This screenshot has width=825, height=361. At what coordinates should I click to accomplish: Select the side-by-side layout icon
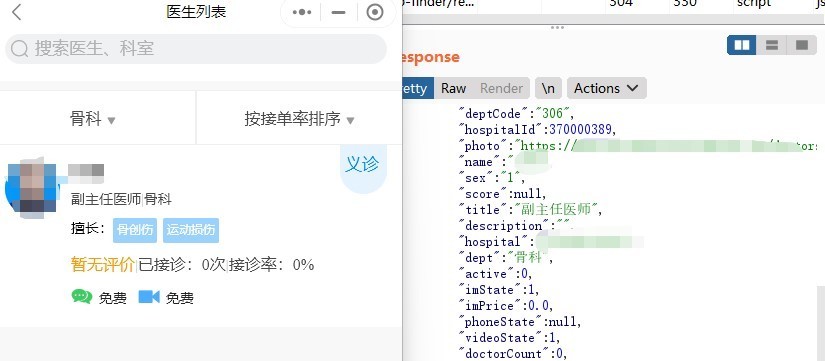[x=742, y=45]
